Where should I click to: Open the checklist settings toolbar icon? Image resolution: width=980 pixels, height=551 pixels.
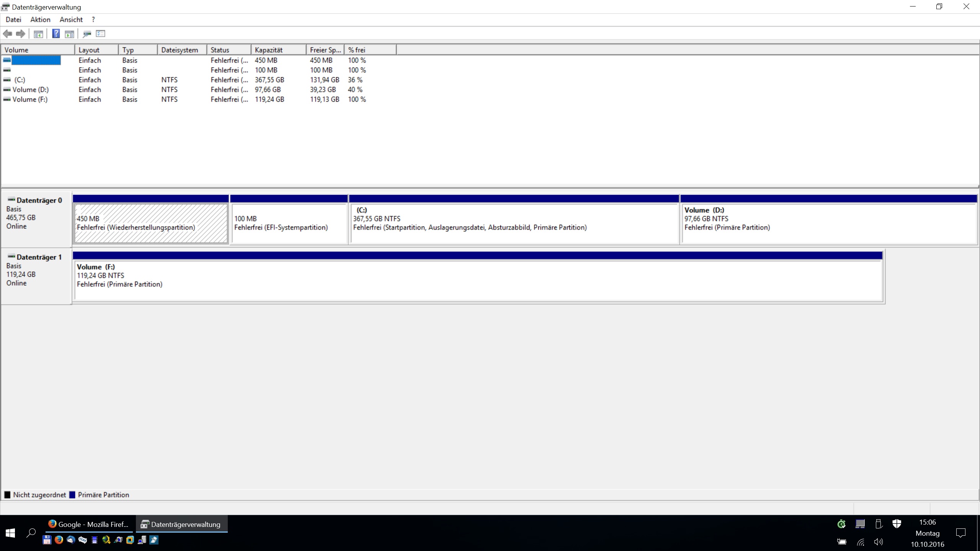pos(100,34)
